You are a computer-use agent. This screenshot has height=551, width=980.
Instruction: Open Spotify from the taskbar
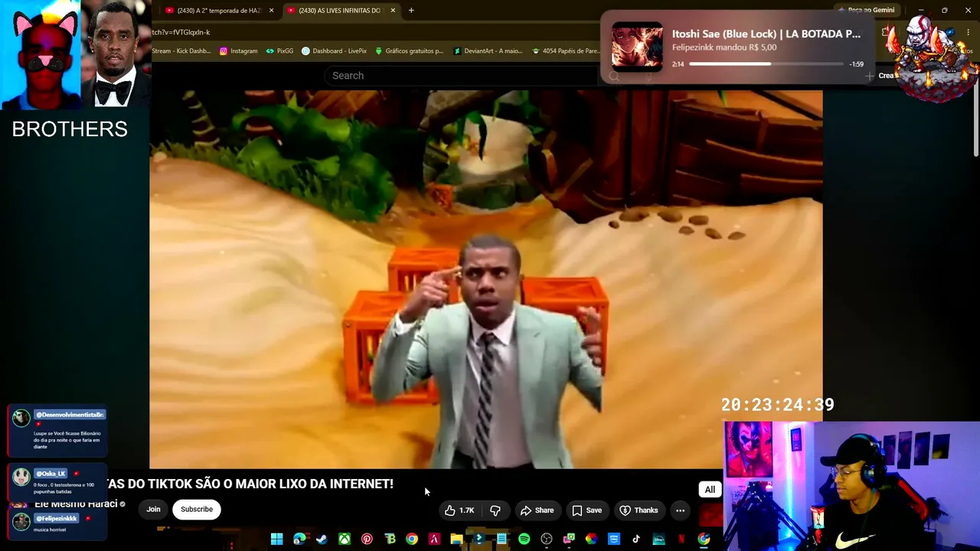click(524, 539)
